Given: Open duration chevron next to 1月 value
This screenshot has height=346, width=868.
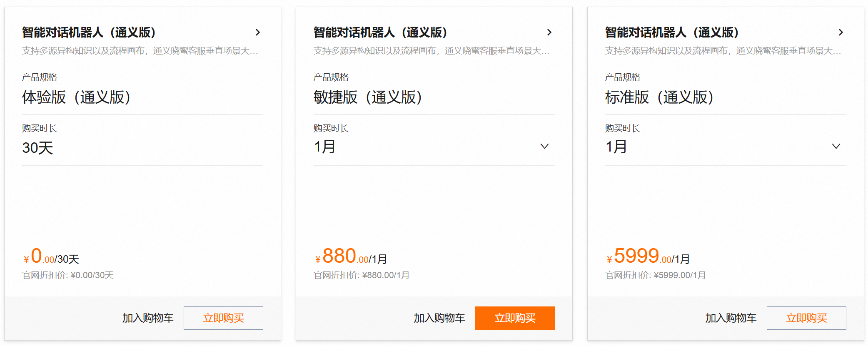Looking at the screenshot, I should coord(544,146).
